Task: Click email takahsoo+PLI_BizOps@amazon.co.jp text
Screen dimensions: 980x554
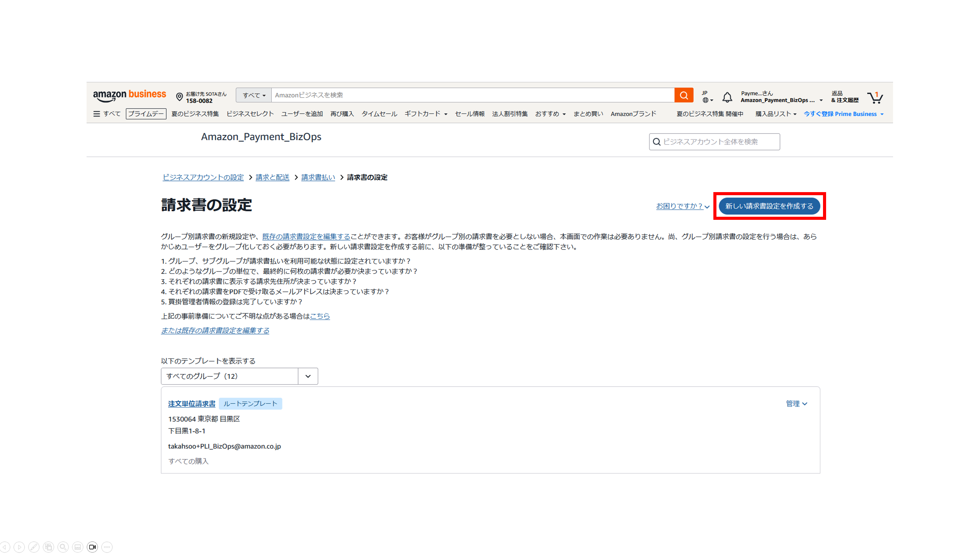Action: [224, 446]
